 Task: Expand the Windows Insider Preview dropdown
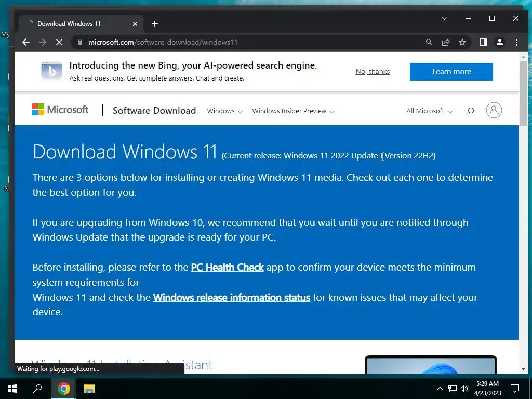(293, 111)
